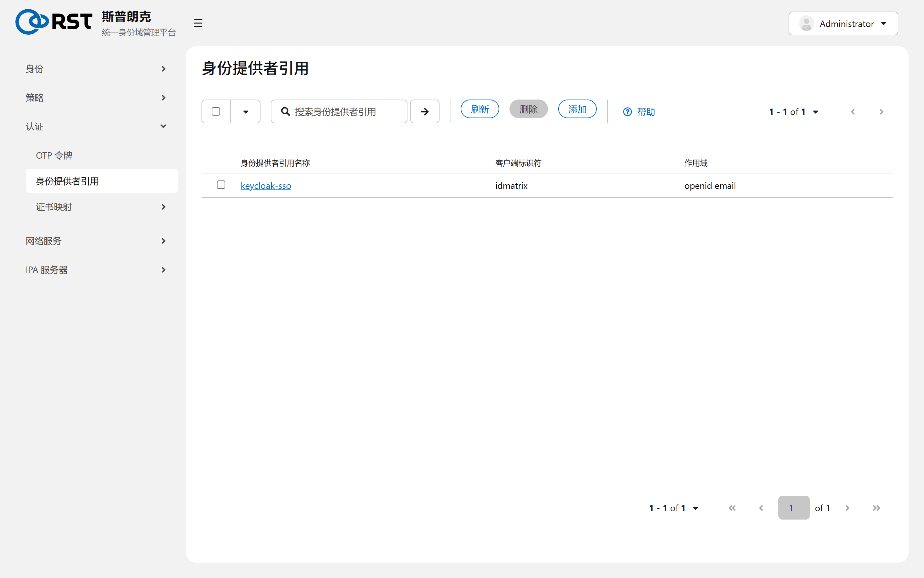Click the 身份提供者引用名称 column header
Viewport: 924px width, 578px height.
275,163
